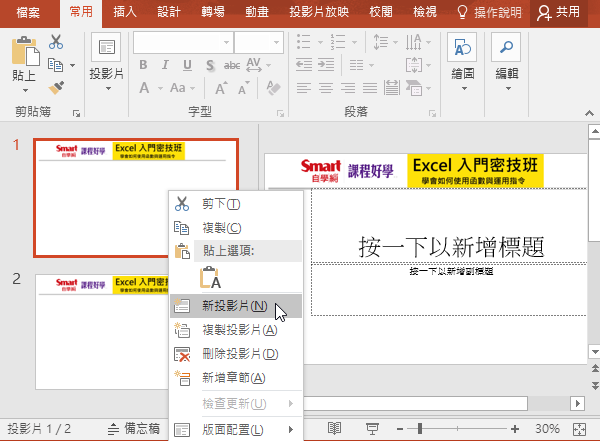Click the zoom out minus button
This screenshot has height=441, width=600.
click(x=400, y=429)
